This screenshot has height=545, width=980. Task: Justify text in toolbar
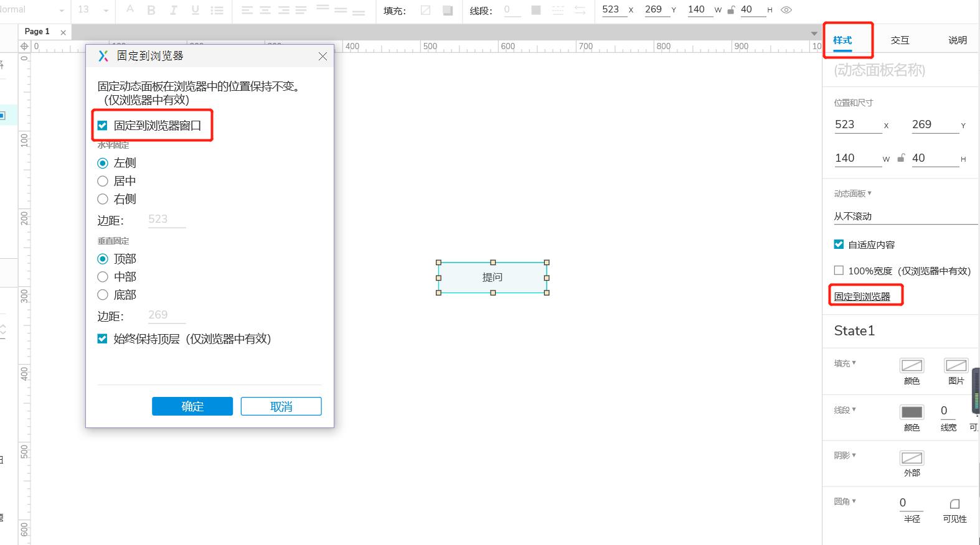(301, 10)
